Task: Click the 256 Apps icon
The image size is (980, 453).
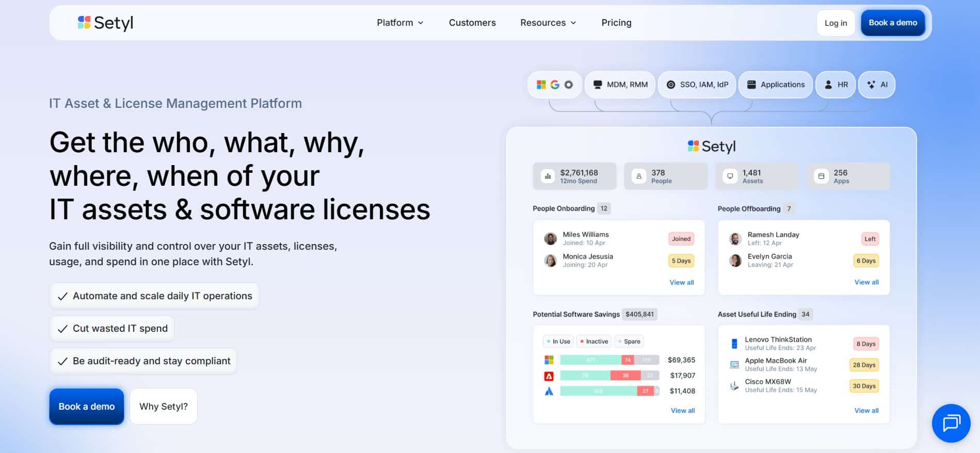Action: point(821,176)
